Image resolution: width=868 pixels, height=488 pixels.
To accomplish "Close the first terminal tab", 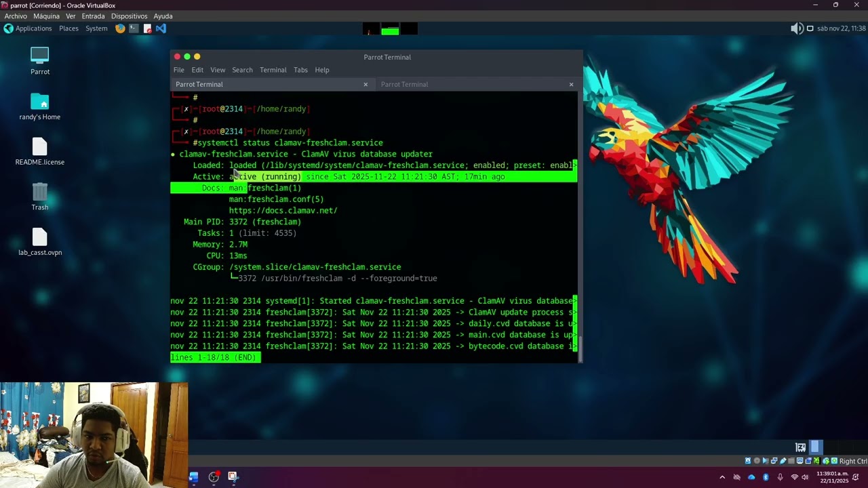I will tap(366, 84).
